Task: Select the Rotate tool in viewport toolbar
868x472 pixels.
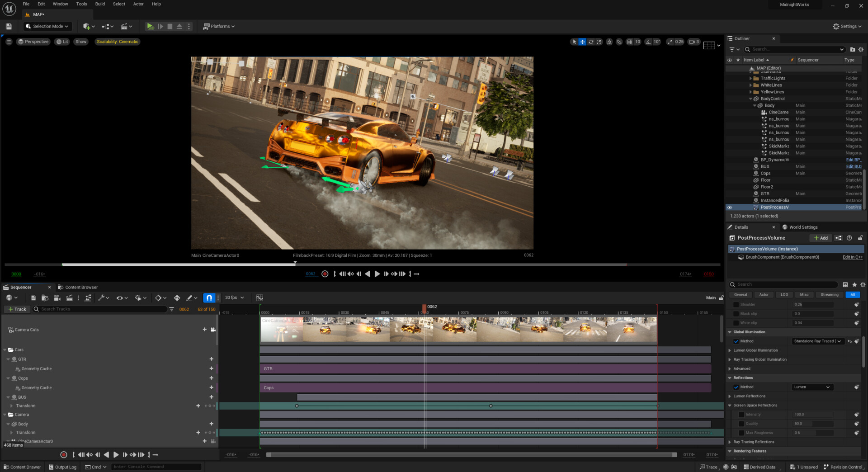Action: tap(591, 42)
